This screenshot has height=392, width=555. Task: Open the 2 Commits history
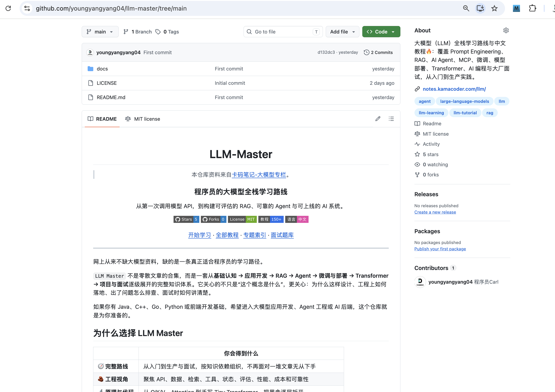[x=378, y=52]
